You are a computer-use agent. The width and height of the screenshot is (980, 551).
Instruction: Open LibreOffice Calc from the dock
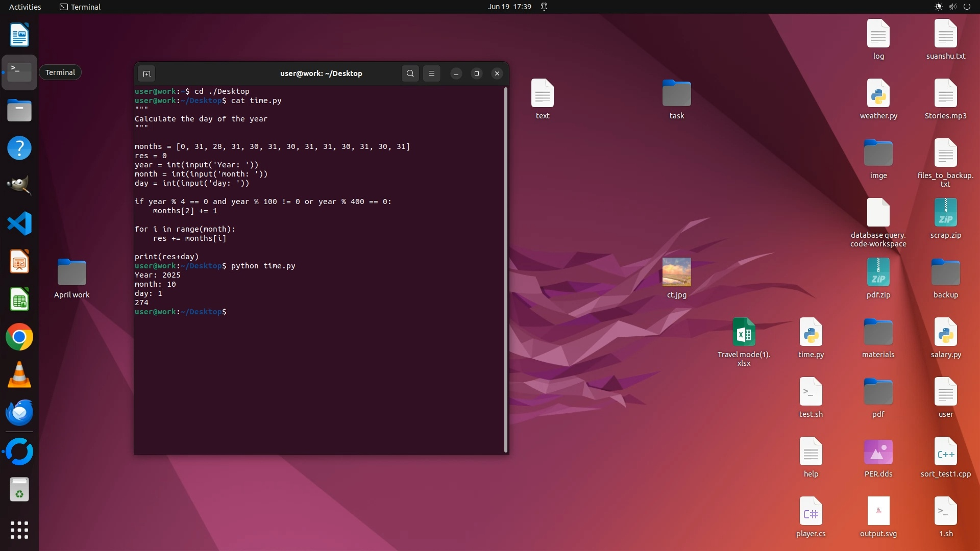pos(19,299)
